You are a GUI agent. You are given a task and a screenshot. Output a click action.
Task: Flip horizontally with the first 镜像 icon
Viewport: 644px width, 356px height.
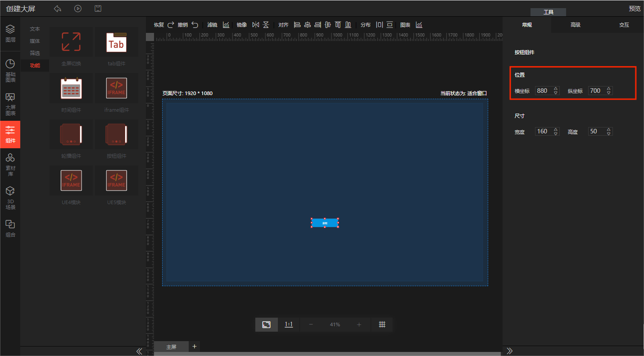[x=255, y=25]
